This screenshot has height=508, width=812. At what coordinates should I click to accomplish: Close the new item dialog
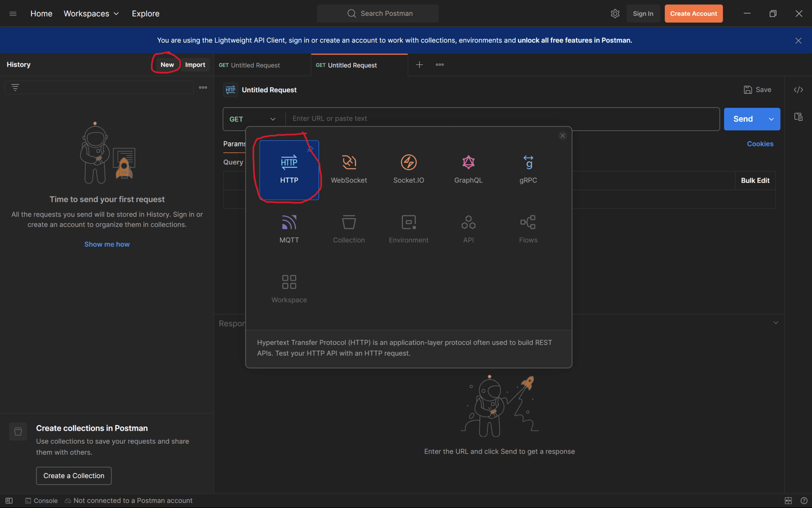[562, 136]
